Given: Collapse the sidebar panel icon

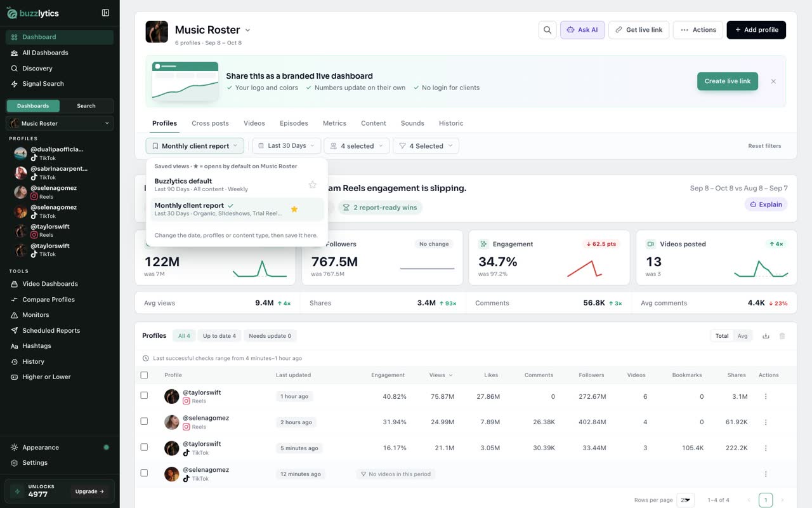Looking at the screenshot, I should click(x=105, y=13).
